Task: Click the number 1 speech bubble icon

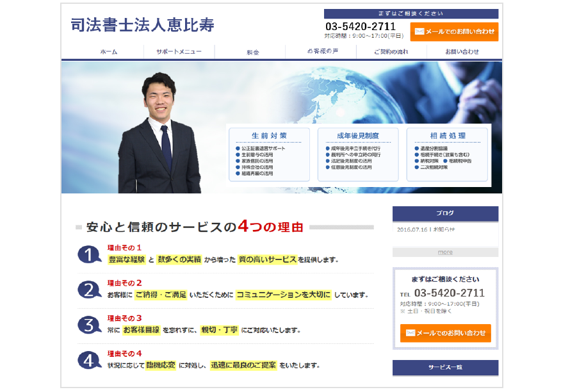Action: pos(90,255)
